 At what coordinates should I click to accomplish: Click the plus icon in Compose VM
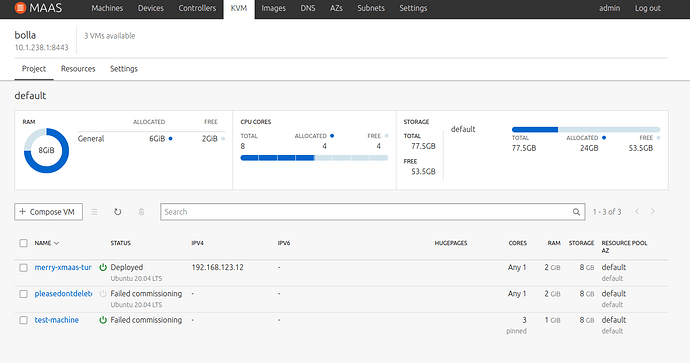coord(23,212)
